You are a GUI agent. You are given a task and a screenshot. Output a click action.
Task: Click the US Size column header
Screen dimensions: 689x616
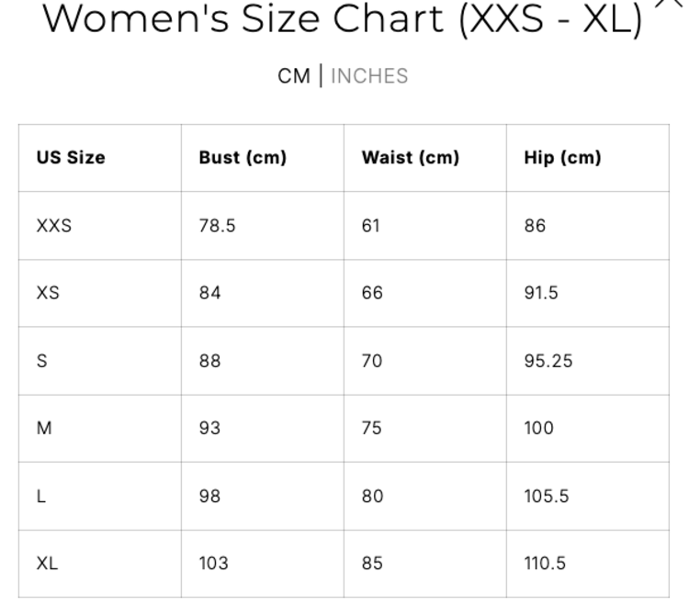tap(71, 157)
